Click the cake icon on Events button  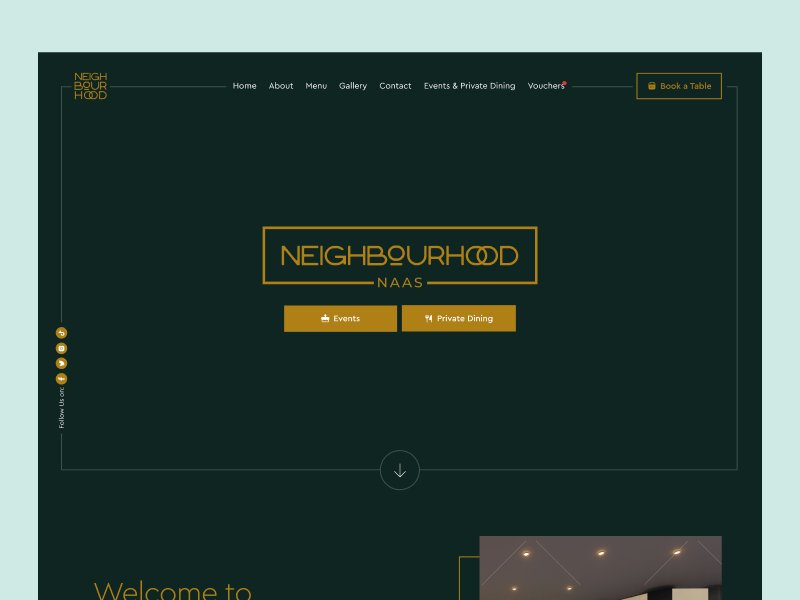coord(325,318)
